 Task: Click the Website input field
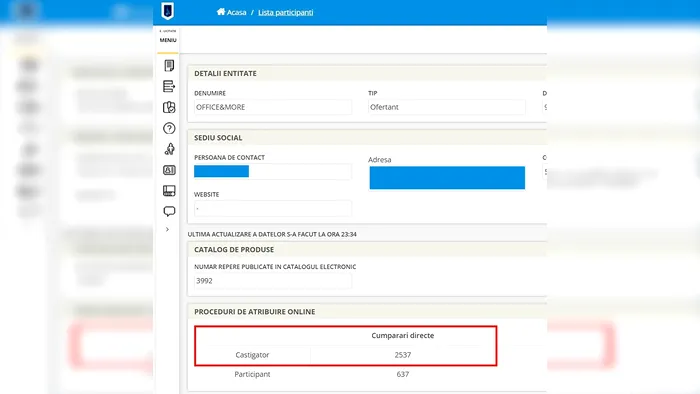[x=273, y=208]
